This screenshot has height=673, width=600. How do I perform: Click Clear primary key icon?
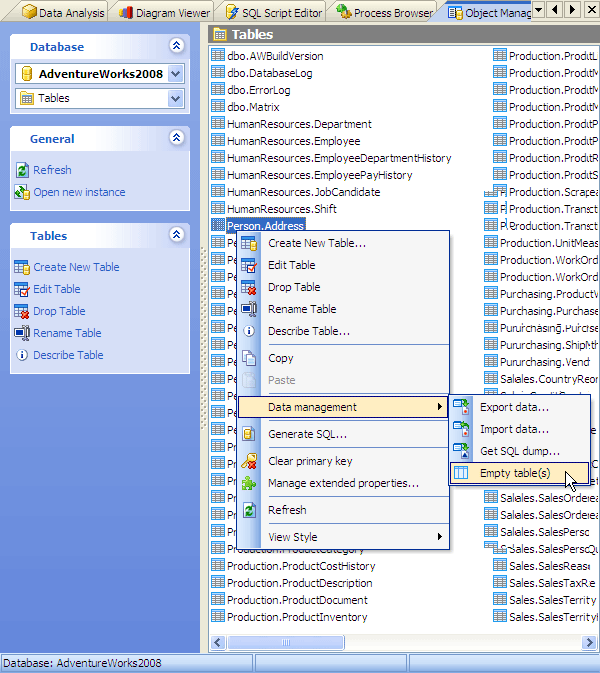(x=249, y=461)
